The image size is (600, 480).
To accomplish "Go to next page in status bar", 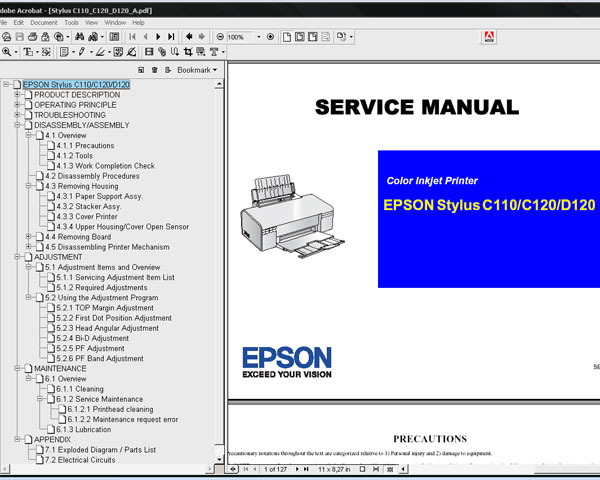I will (297, 469).
